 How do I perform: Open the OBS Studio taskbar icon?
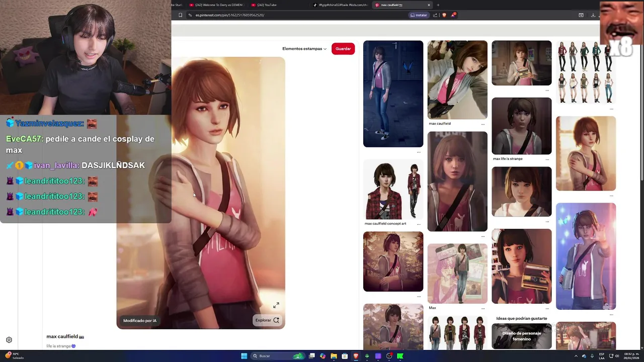pos(389,356)
